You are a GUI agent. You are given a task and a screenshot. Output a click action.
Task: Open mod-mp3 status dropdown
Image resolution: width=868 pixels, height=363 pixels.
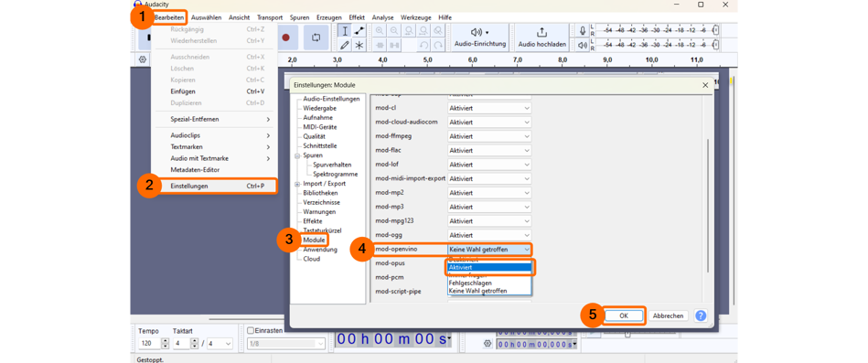point(489,207)
